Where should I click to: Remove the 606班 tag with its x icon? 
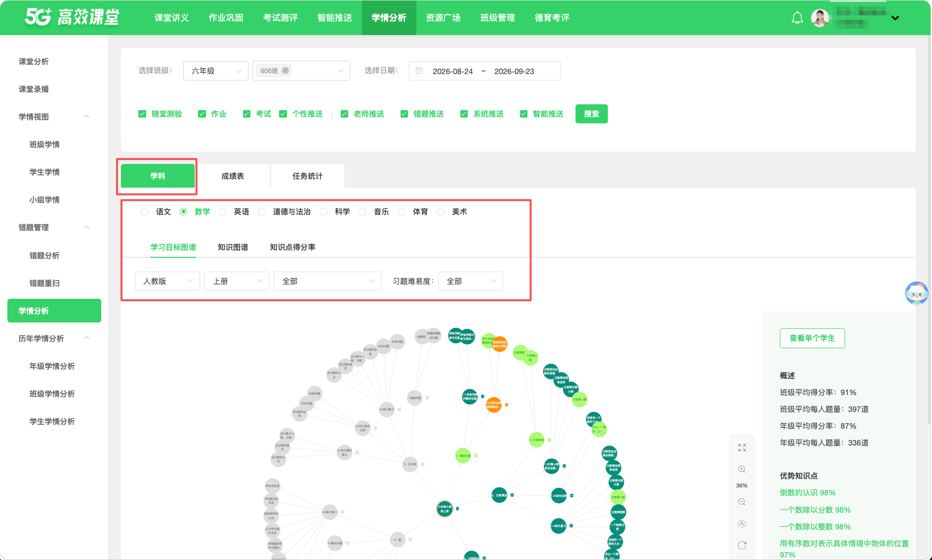click(x=285, y=71)
